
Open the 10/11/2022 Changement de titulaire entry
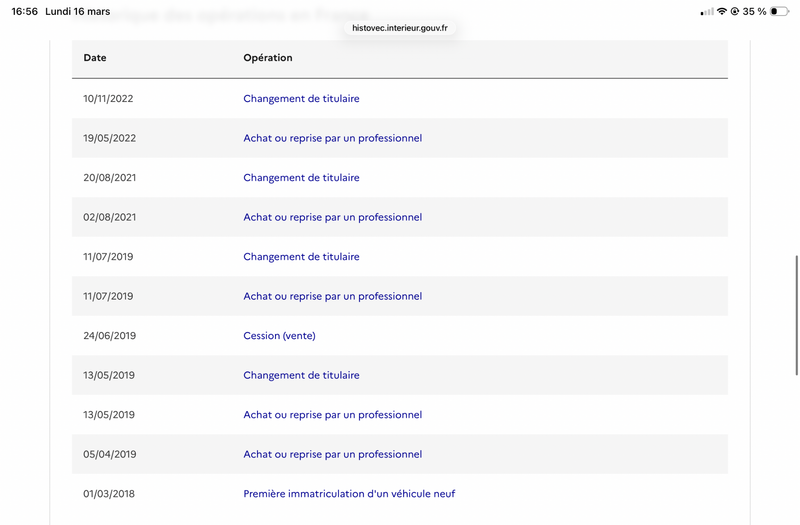coord(301,98)
